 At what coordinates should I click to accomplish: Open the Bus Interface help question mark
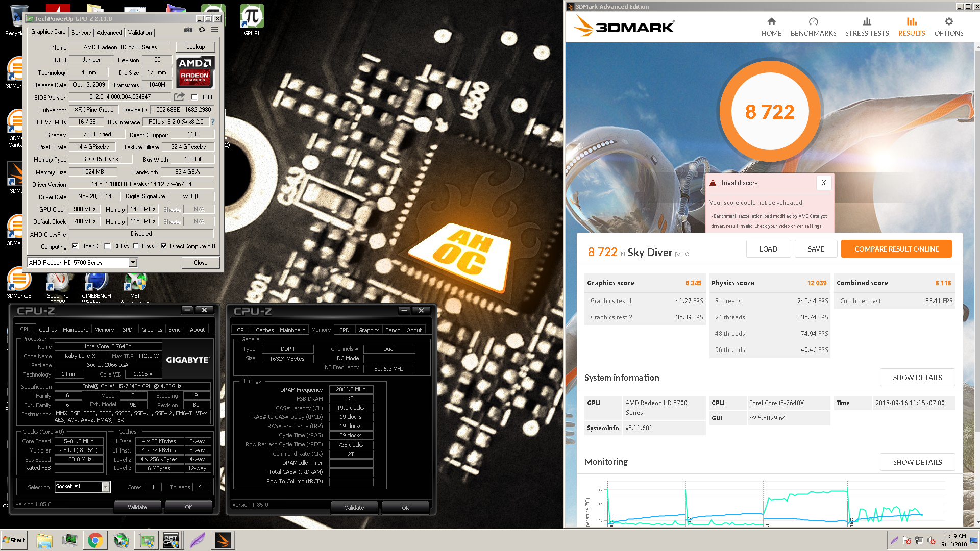click(x=213, y=122)
